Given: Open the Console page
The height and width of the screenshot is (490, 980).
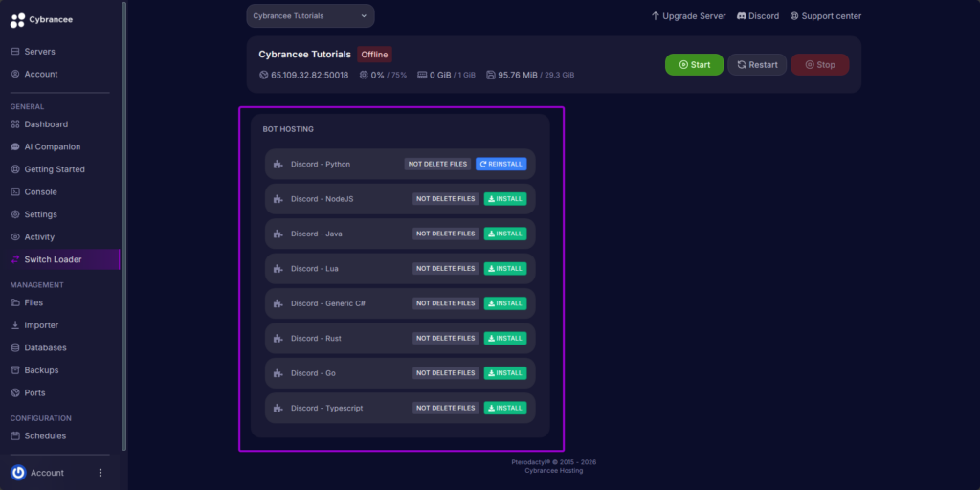Looking at the screenshot, I should (34, 191).
